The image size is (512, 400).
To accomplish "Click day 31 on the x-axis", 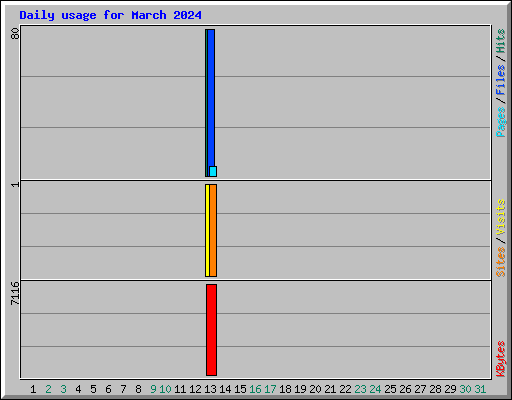I will pyautogui.click(x=480, y=389).
